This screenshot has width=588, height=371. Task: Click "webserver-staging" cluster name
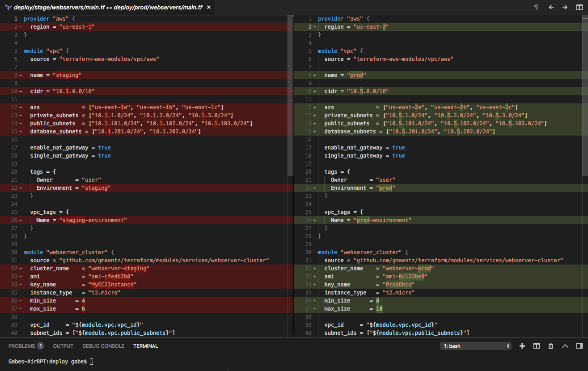119,269
